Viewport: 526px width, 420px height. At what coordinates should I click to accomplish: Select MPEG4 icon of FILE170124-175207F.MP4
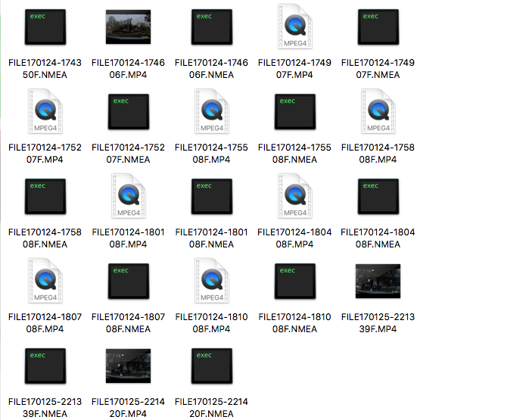click(x=45, y=111)
